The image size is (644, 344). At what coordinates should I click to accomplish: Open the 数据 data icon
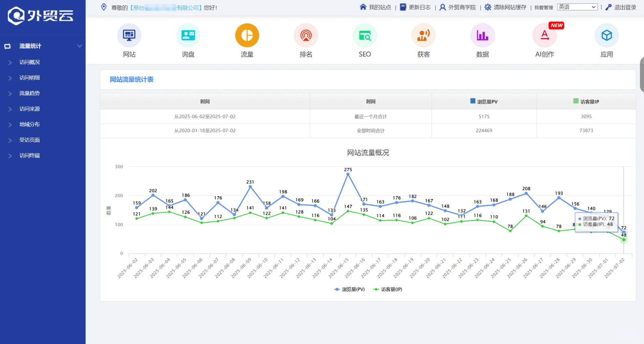(482, 35)
